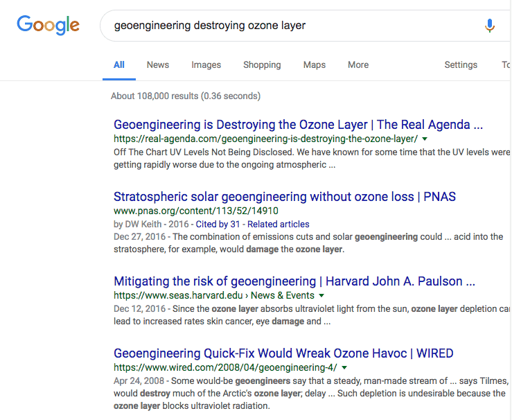Switch to the Images tab
The image size is (512, 420).
[x=206, y=64]
